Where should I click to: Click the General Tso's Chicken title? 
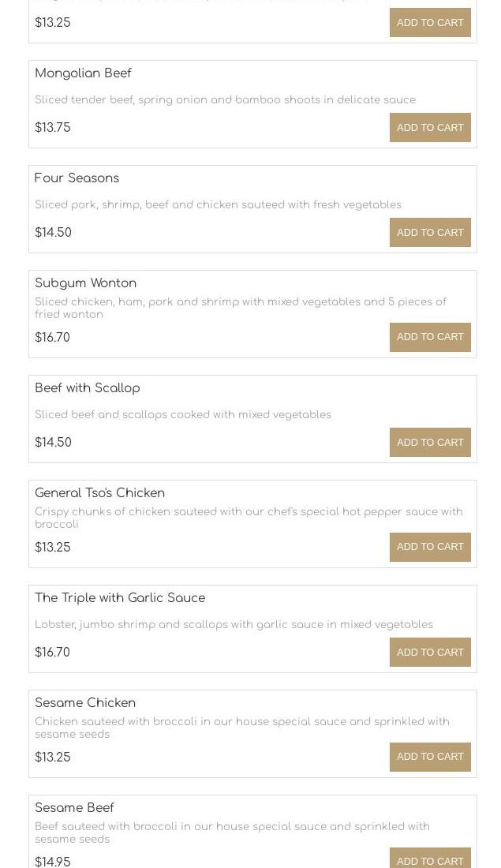pyautogui.click(x=99, y=493)
